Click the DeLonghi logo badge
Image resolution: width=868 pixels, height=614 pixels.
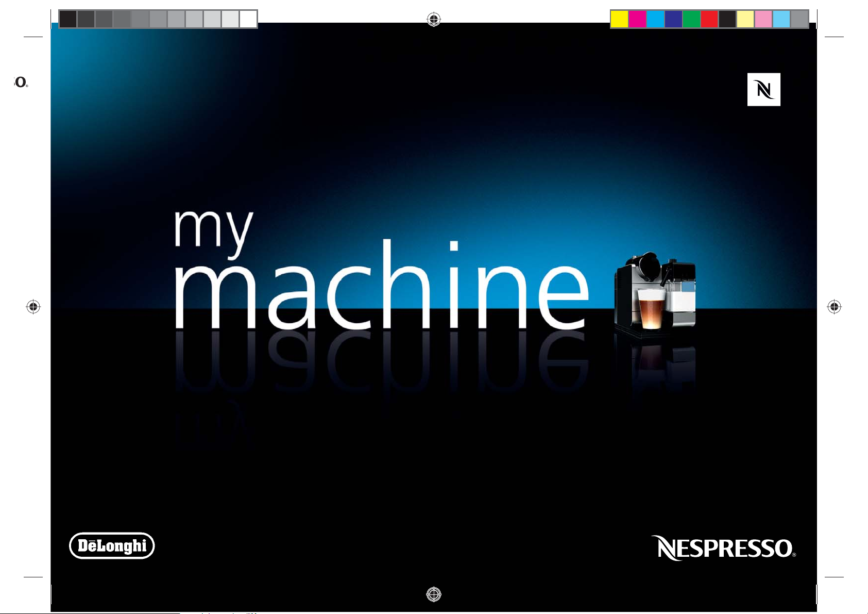[112, 546]
